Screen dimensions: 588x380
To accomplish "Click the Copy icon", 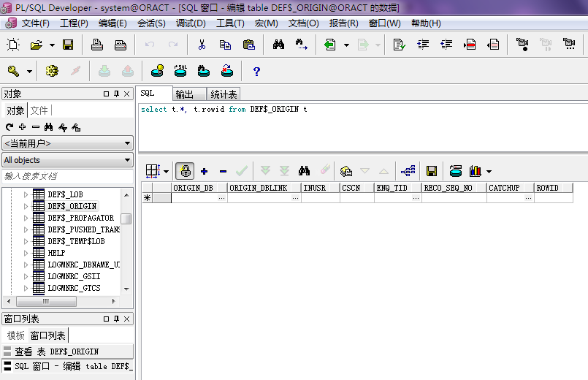I will (225, 45).
